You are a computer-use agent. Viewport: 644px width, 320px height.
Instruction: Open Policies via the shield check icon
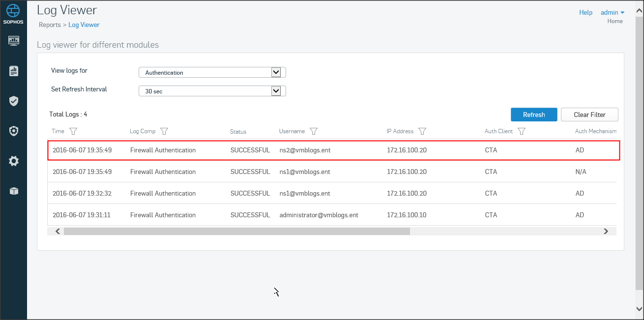click(x=14, y=101)
